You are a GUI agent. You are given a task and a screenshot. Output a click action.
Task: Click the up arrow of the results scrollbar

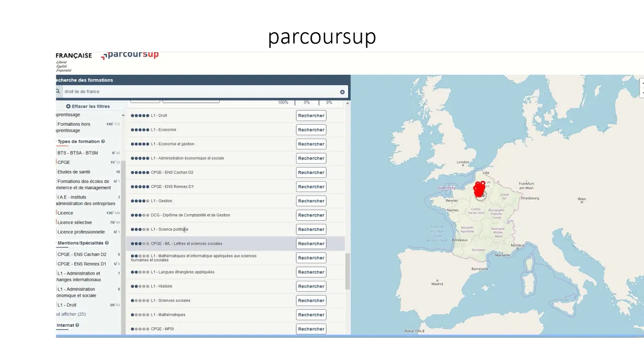347,103
